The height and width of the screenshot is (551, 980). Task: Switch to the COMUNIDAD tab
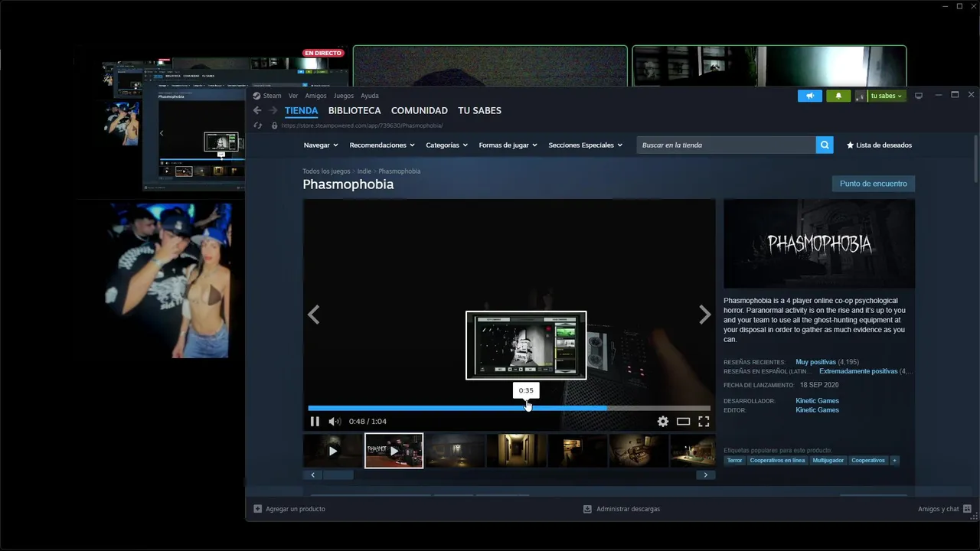pos(419,110)
